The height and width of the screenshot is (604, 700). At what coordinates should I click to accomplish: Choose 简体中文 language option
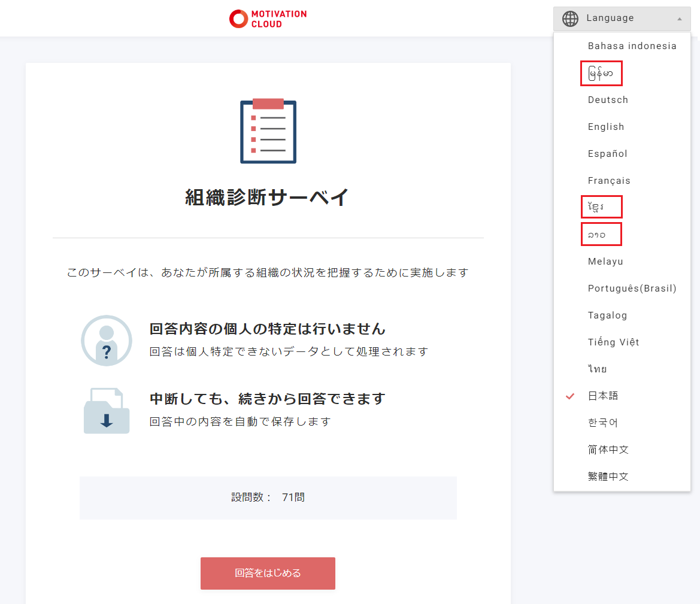point(608,450)
